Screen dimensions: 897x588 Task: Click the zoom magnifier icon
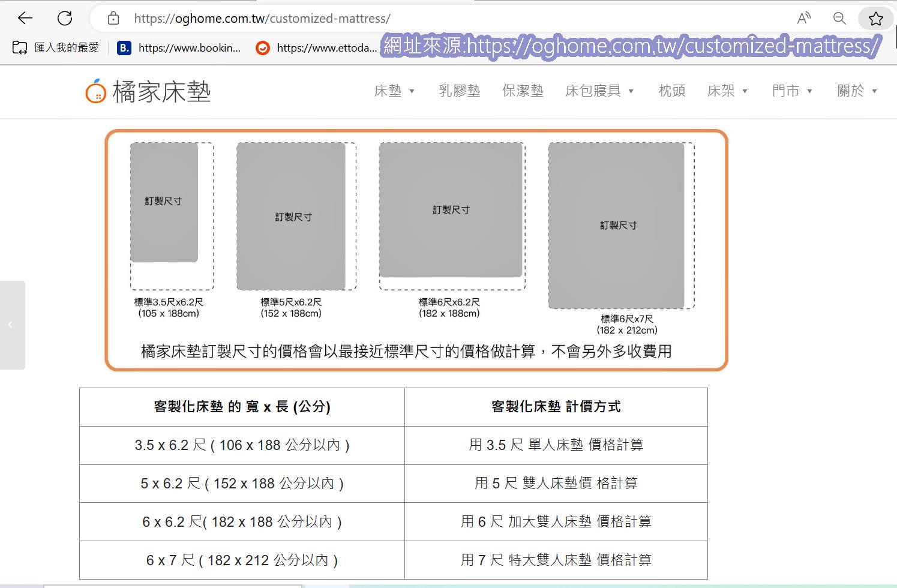tap(839, 19)
